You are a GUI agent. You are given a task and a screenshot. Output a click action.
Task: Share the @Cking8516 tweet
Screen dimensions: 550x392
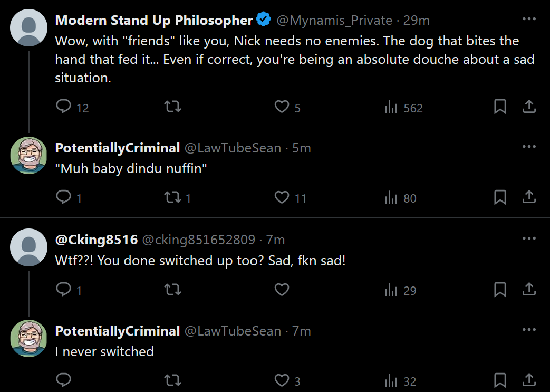529,290
